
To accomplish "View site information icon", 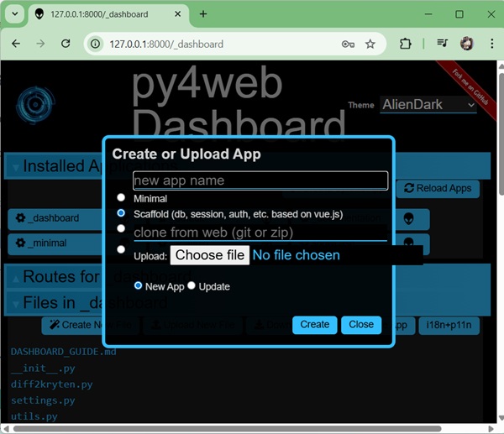I will click(x=96, y=44).
